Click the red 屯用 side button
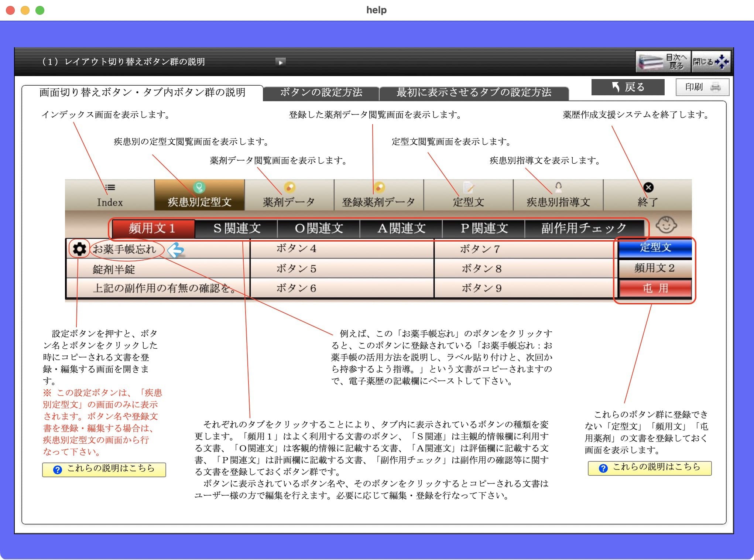 point(655,288)
